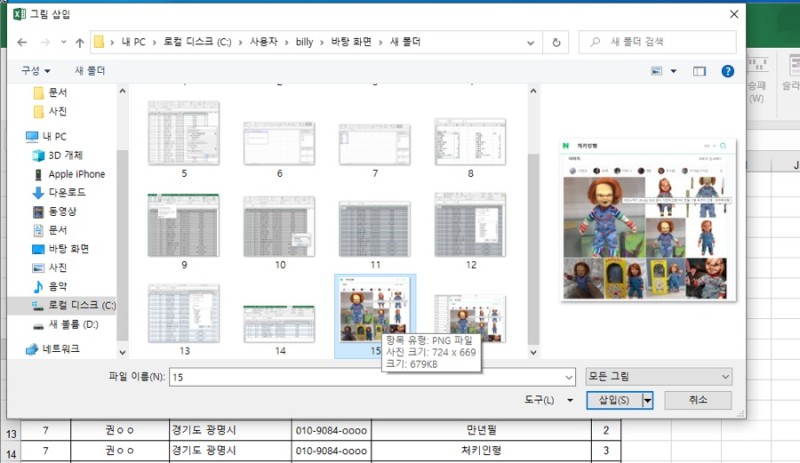The height and width of the screenshot is (463, 800).
Task: Click navigation pane scroll up arrow
Action: click(122, 91)
